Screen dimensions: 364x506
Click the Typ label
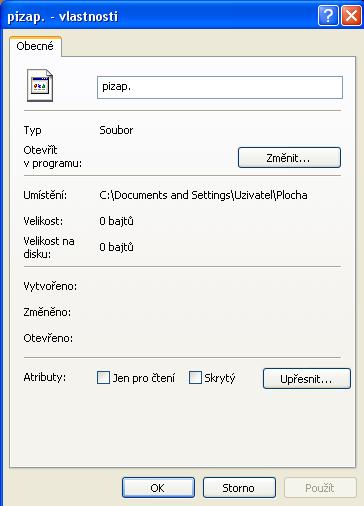pyautogui.click(x=32, y=130)
